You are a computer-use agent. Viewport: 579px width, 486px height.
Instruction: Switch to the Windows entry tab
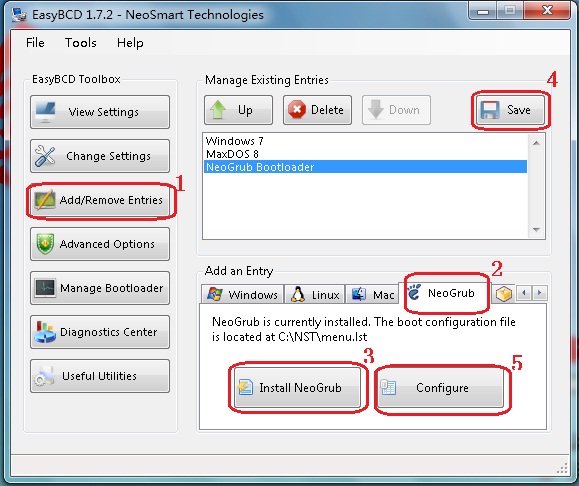coord(243,294)
